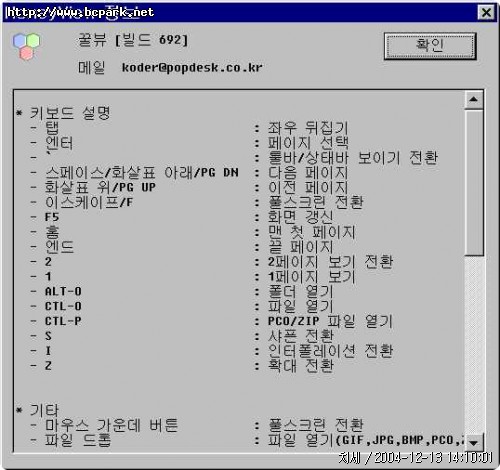
Task: Click the text 마우스 가운데 버튼
Action: pyautogui.click(x=111, y=425)
